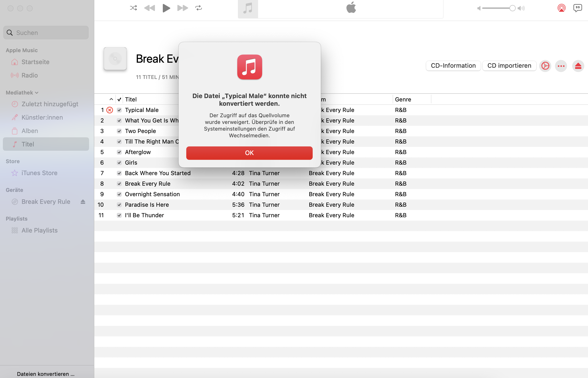Eject Break Every Rule in the sidebar

(x=83, y=202)
